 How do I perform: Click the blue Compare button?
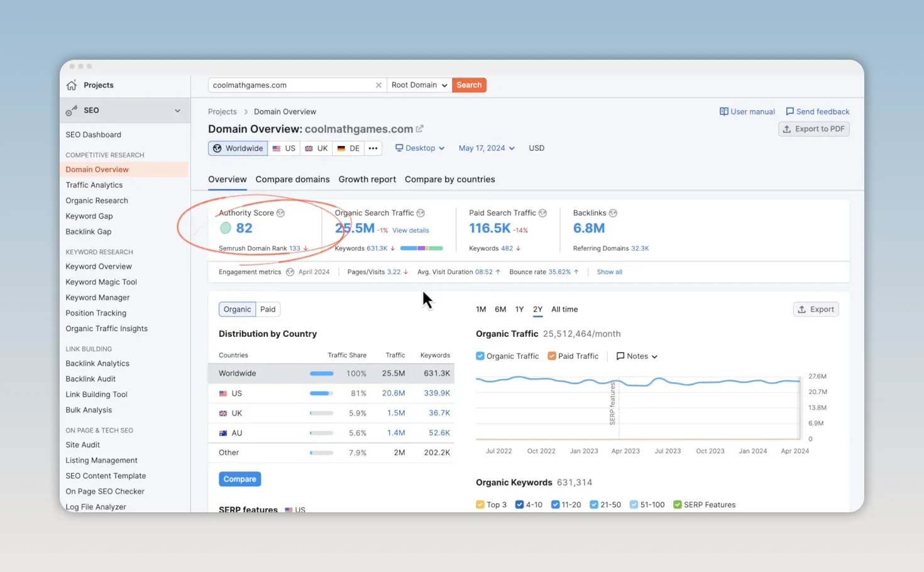(239, 479)
